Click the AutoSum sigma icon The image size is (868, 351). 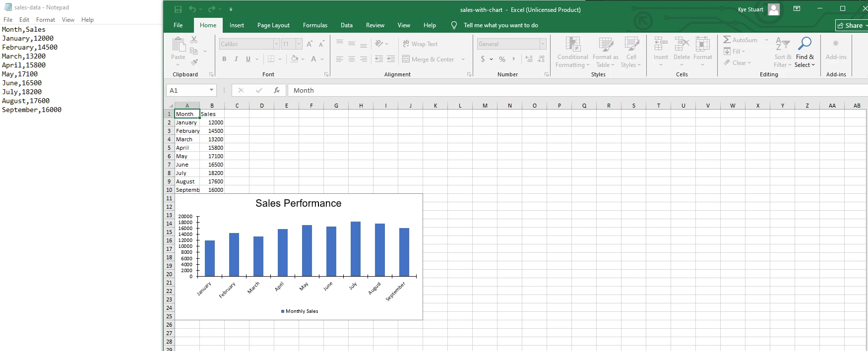[727, 40]
